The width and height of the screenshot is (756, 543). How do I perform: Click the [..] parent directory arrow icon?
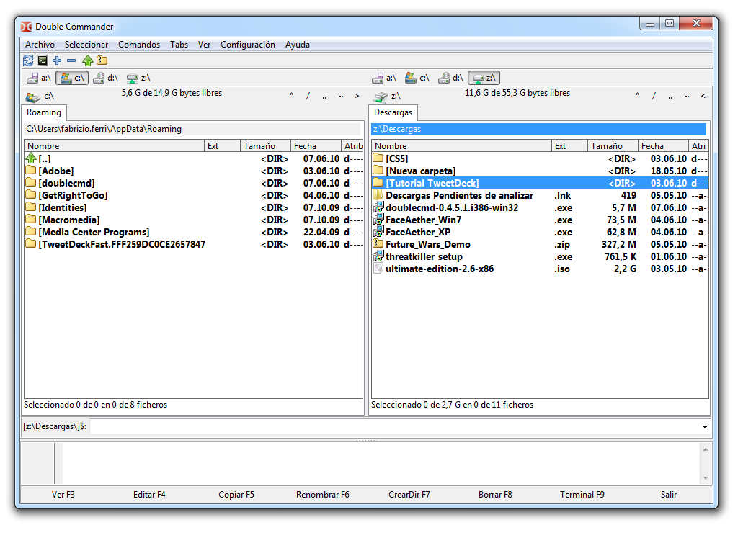click(x=31, y=158)
